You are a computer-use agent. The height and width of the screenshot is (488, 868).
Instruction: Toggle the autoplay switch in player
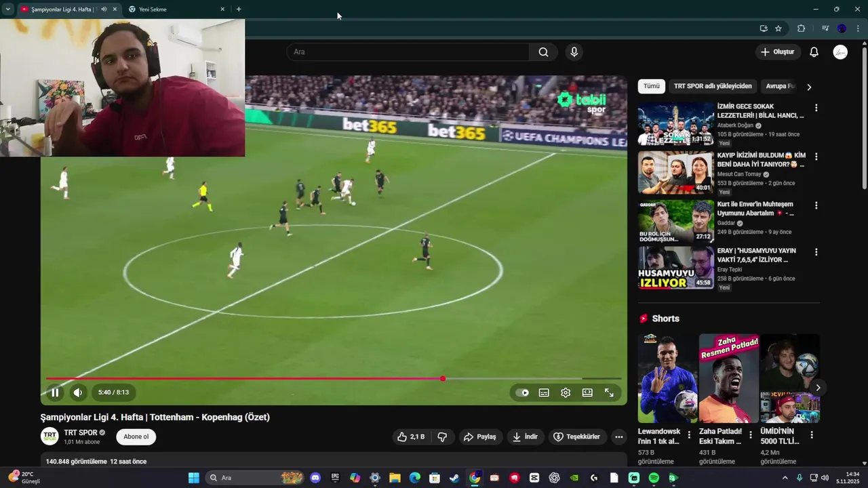[522, 392]
